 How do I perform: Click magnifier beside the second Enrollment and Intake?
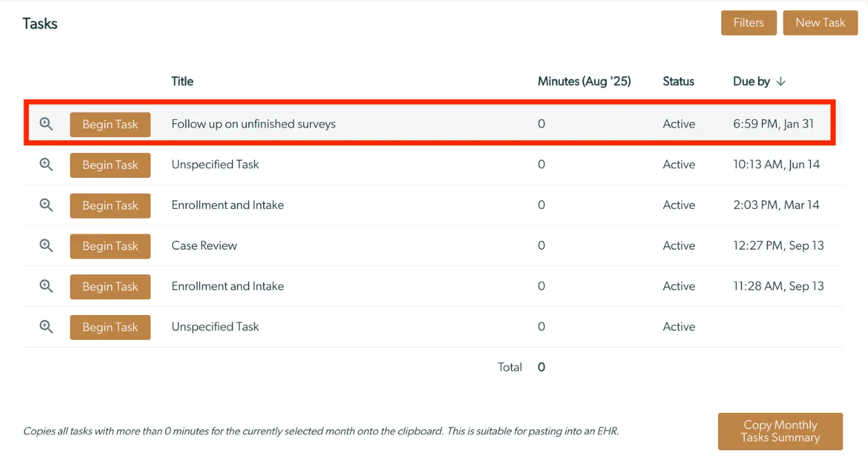[x=46, y=286]
